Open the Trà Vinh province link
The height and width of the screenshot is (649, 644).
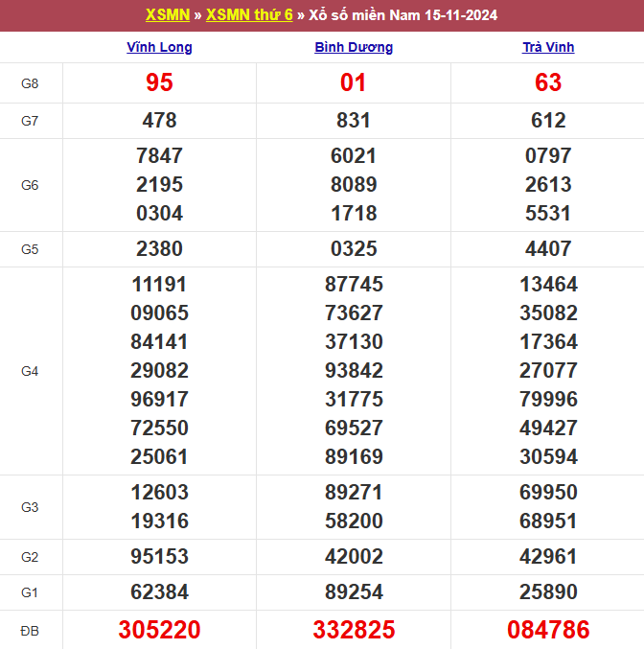coord(548,47)
